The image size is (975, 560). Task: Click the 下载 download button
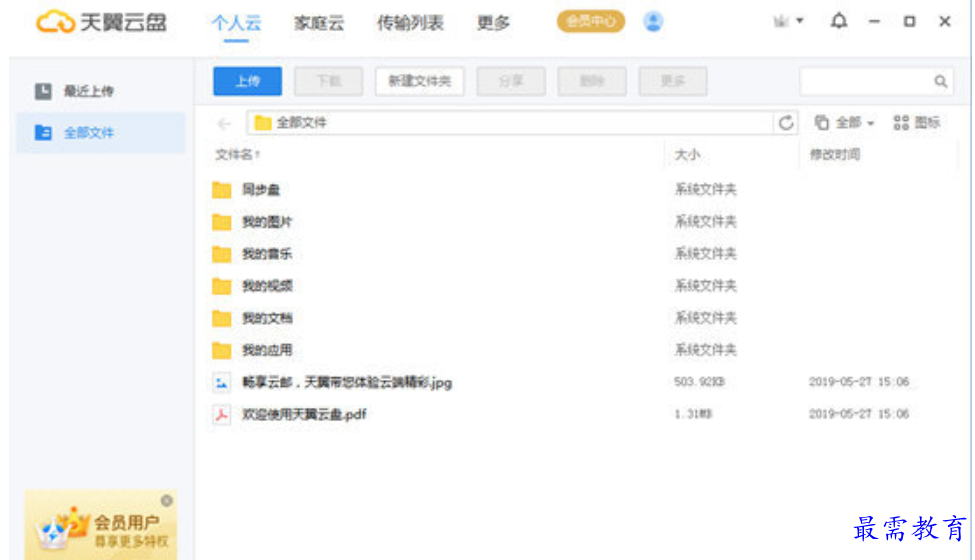(328, 81)
